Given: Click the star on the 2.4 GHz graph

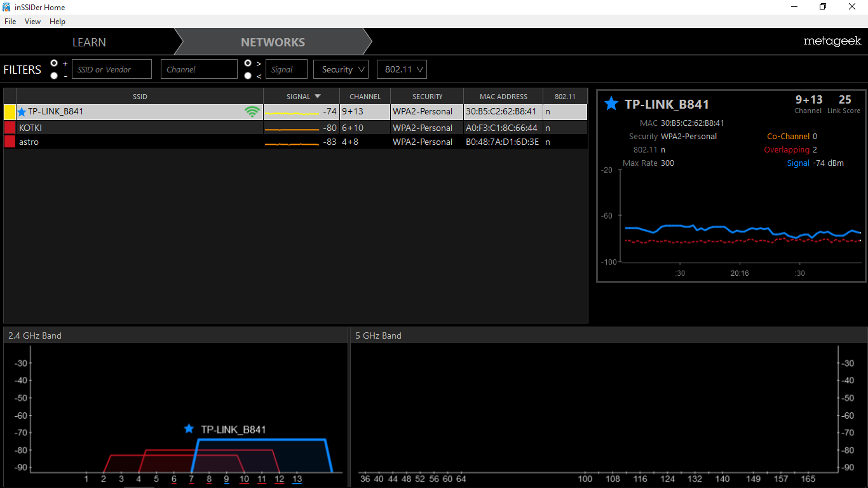Looking at the screenshot, I should [x=189, y=429].
